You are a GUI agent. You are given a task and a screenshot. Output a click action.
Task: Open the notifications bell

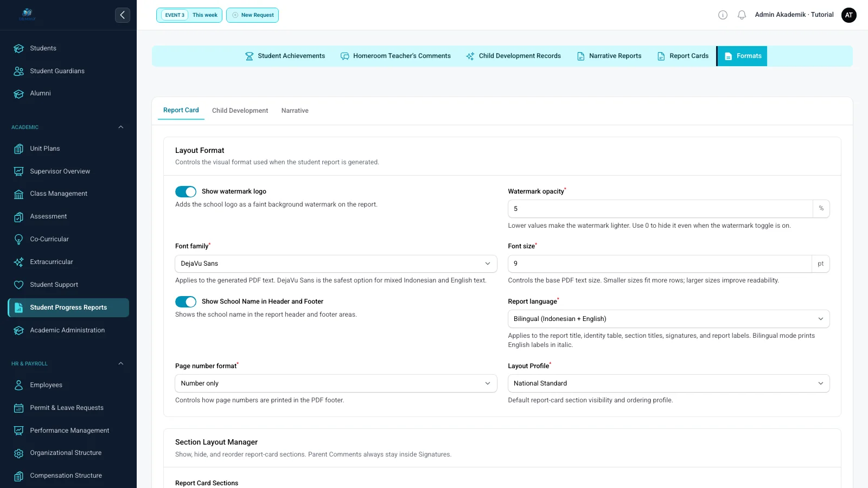(x=742, y=15)
